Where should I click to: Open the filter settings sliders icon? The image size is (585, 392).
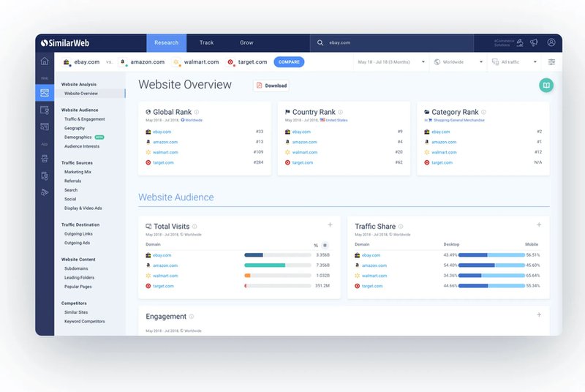(x=551, y=62)
